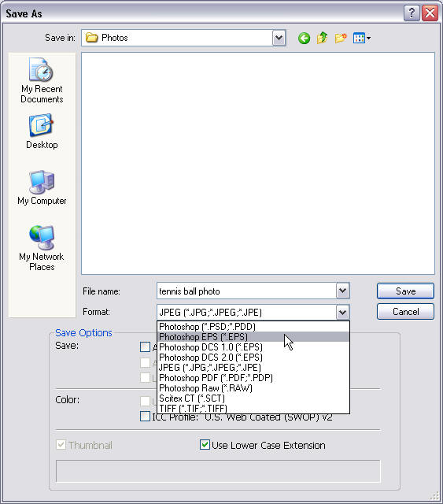Open the View menu icon
Screen dimensions: 443x504
pos(362,39)
